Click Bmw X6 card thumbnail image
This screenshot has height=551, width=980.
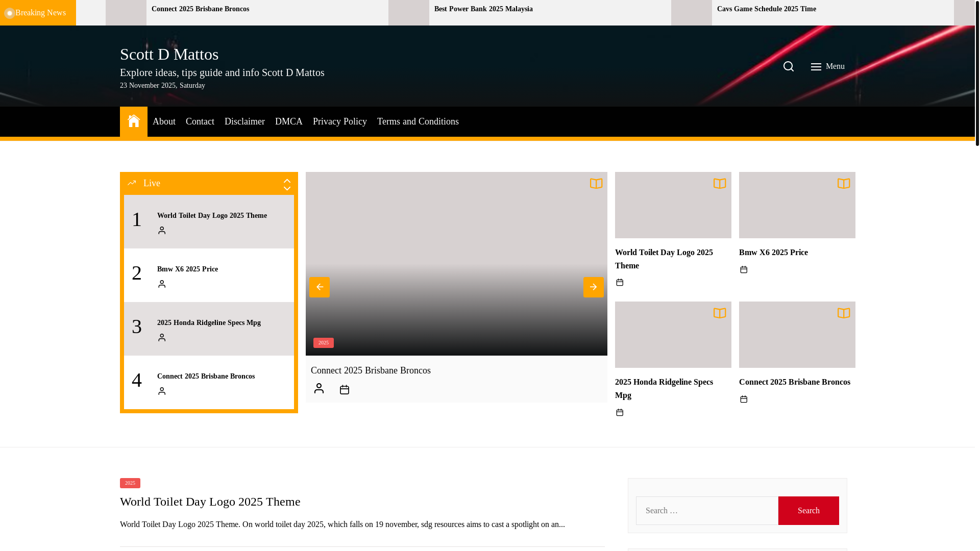[797, 205]
